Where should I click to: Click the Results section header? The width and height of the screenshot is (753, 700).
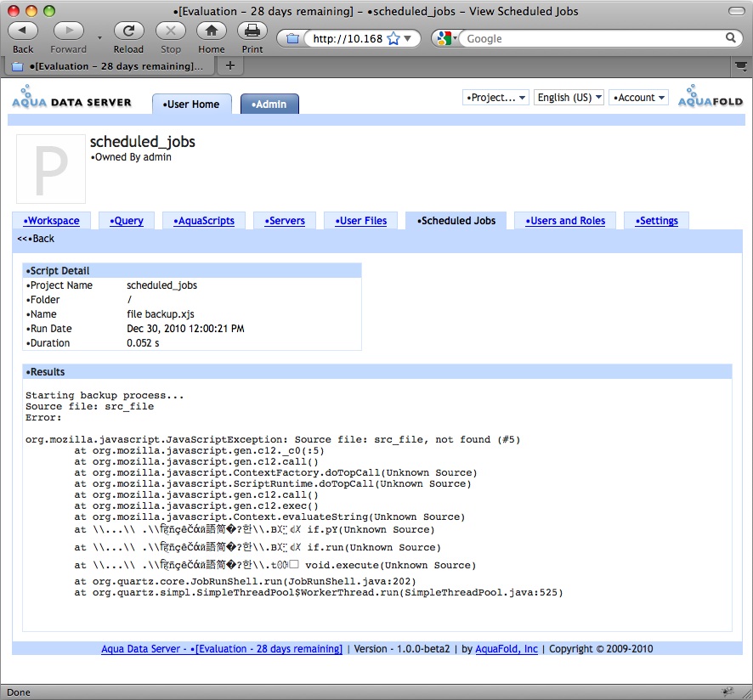click(377, 371)
